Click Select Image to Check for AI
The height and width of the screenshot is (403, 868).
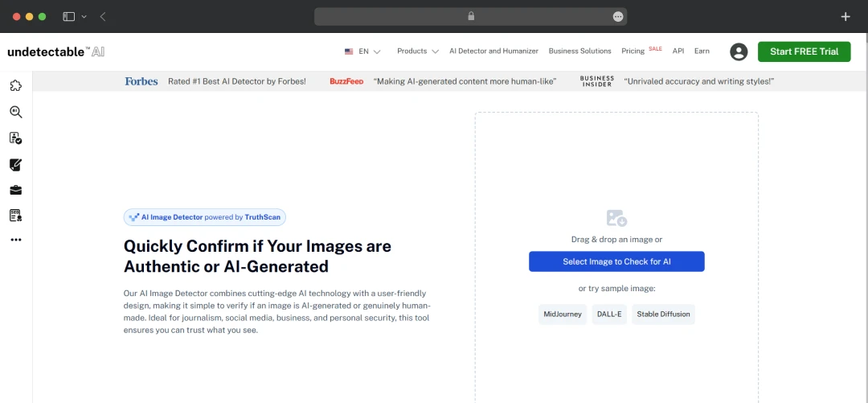[x=616, y=261]
